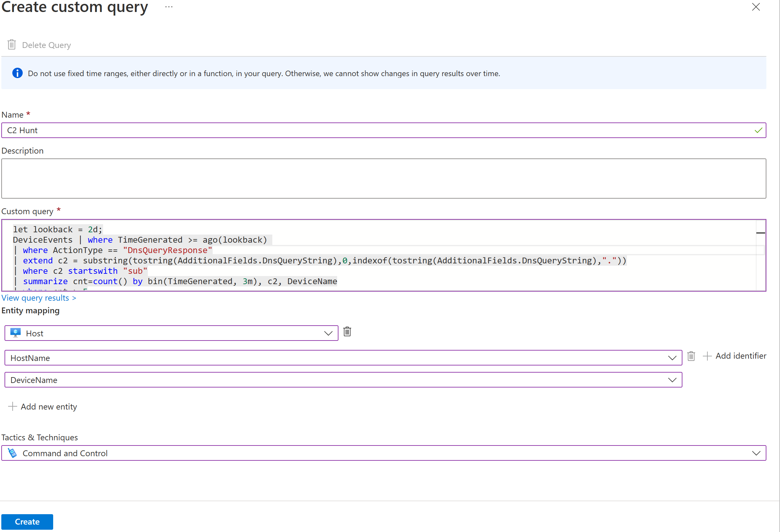780x532 pixels.
Task: Click the "DnsQueryResponse" string in query
Action: (168, 250)
